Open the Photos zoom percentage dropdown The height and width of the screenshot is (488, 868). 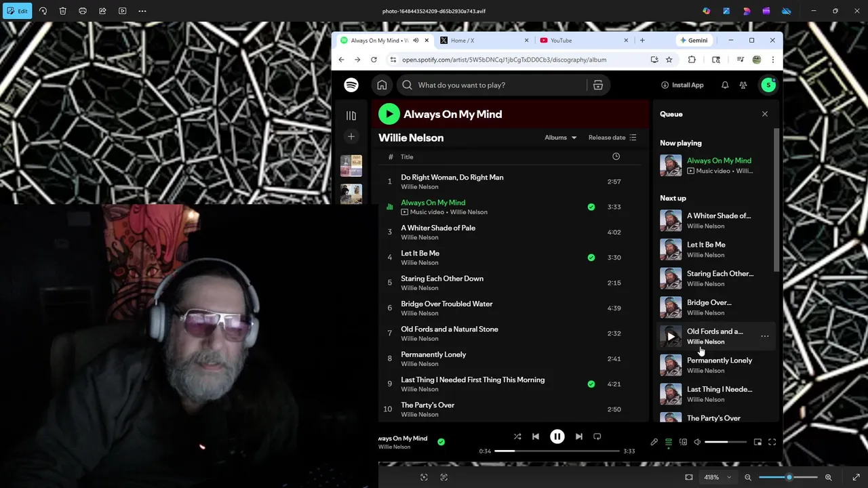(x=717, y=477)
